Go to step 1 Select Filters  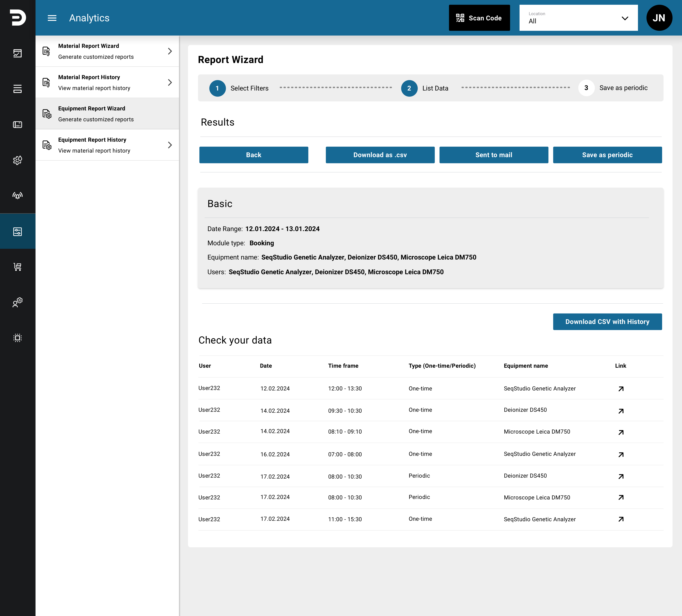(x=239, y=88)
